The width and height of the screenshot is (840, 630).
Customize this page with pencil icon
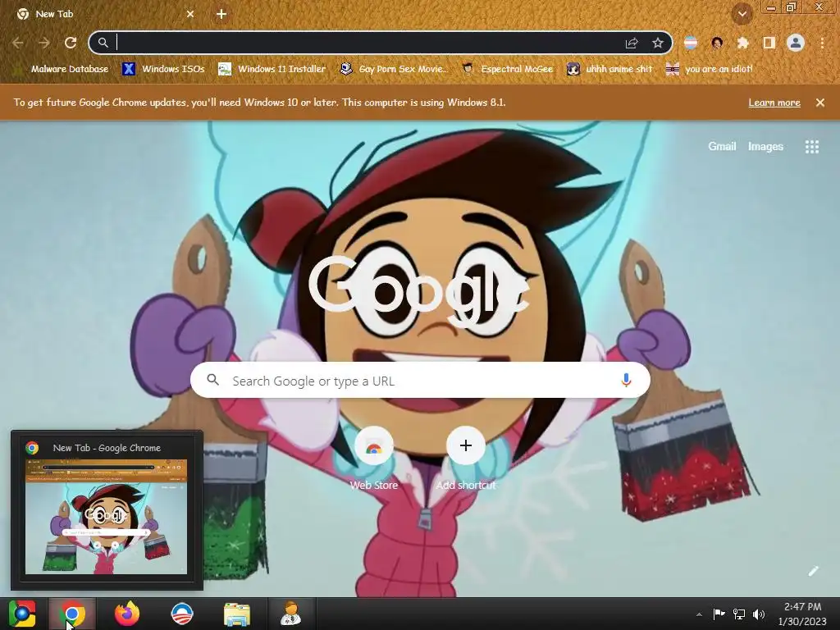(813, 571)
